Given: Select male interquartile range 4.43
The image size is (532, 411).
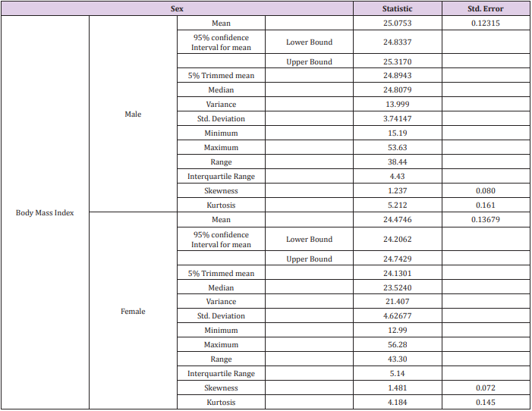Looking at the screenshot, I should (398, 177).
